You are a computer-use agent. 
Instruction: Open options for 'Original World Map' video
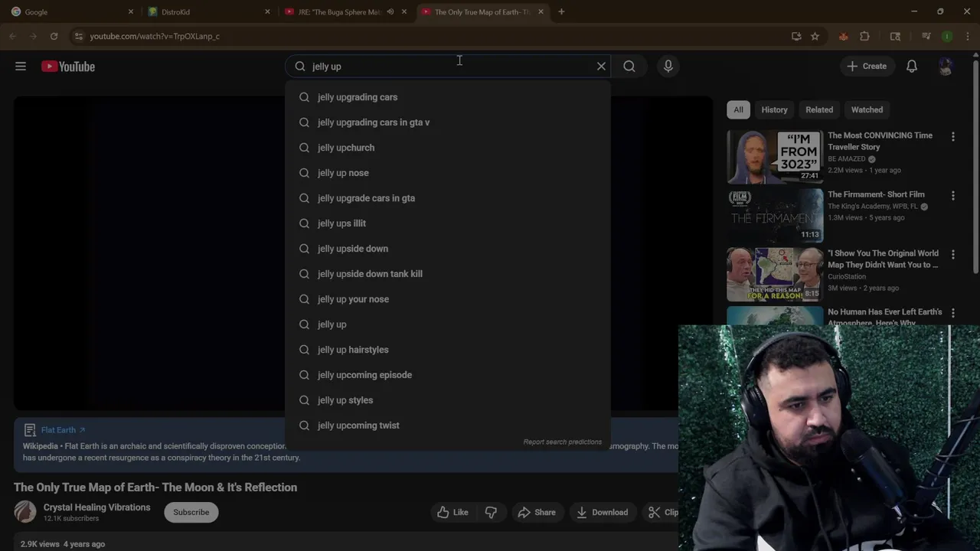click(x=953, y=254)
